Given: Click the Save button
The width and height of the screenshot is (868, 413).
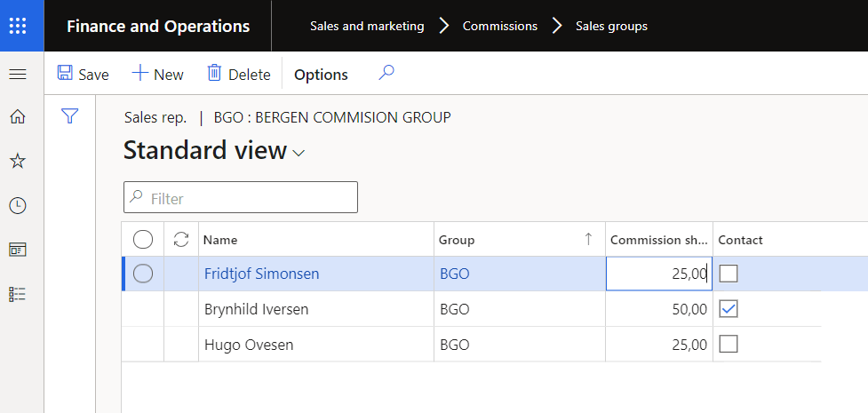Looking at the screenshot, I should (x=83, y=75).
